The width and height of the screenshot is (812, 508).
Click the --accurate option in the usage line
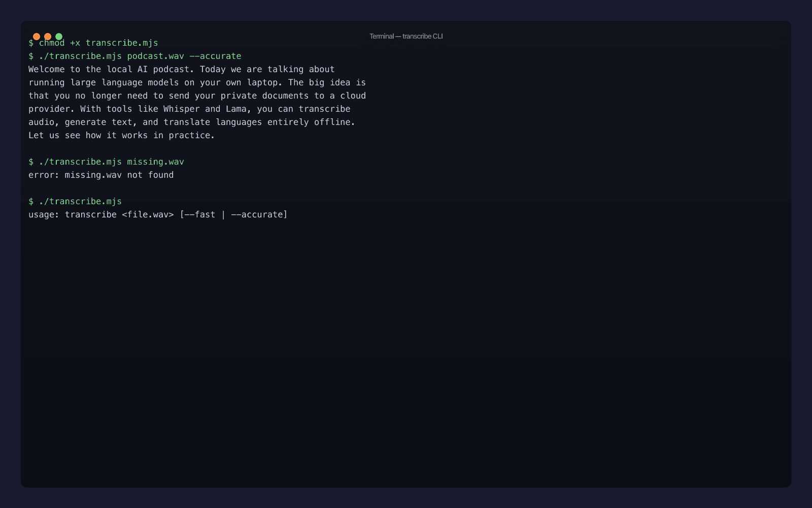(x=258, y=214)
